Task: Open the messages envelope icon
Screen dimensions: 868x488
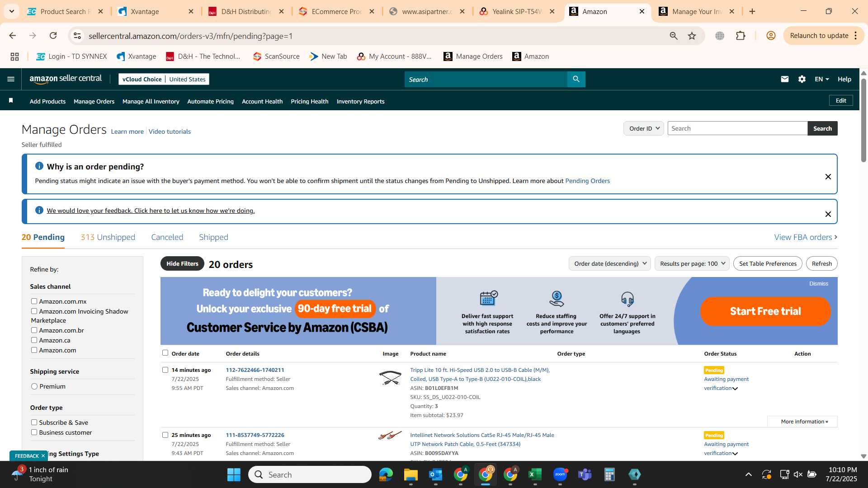Action: coord(784,79)
